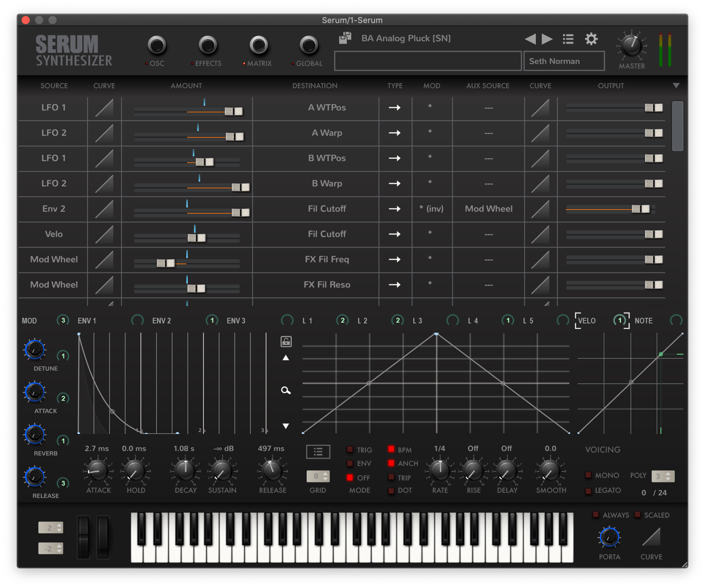Select the ENV 2 tab
705x588 pixels.
point(162,321)
